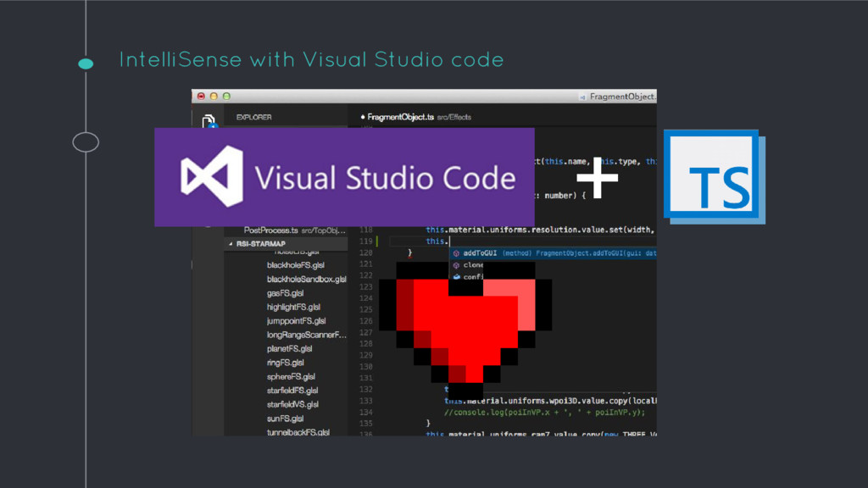Open starfieldVS.glsl file

tap(292, 404)
